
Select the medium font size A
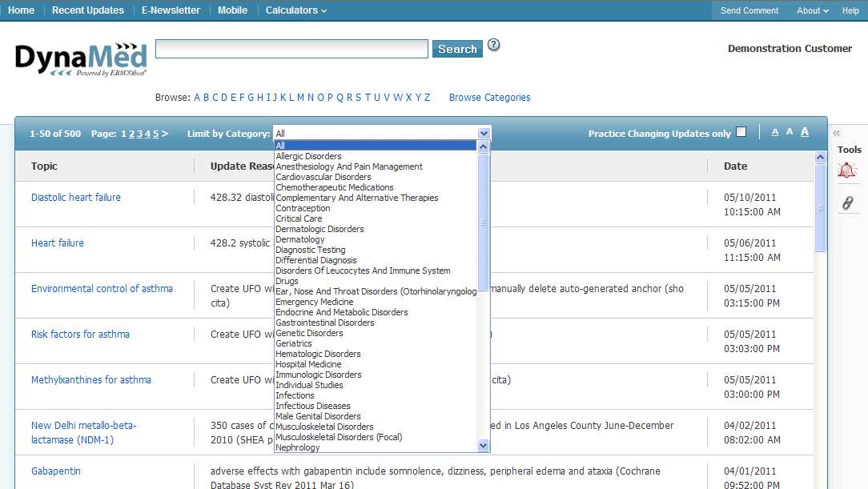click(x=790, y=131)
